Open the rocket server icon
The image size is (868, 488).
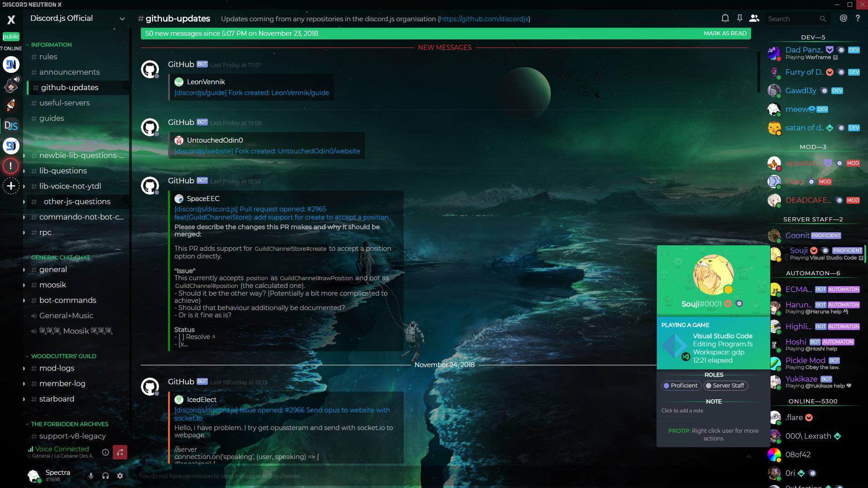(11, 105)
